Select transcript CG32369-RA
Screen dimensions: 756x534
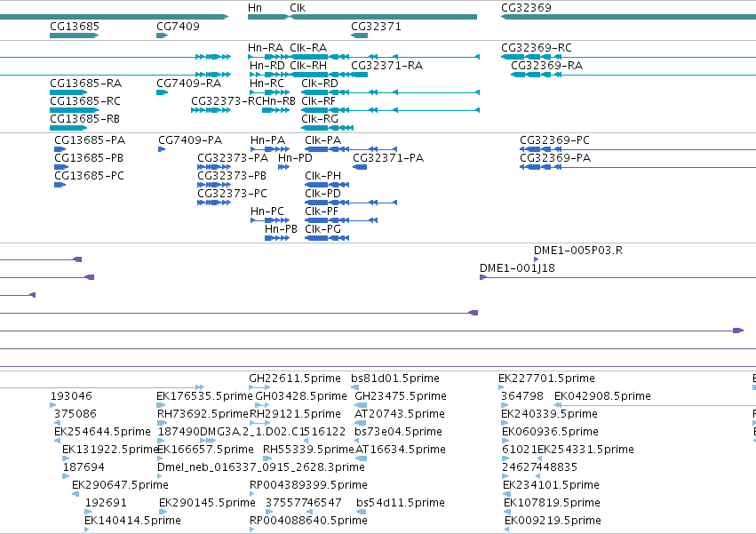pos(546,65)
